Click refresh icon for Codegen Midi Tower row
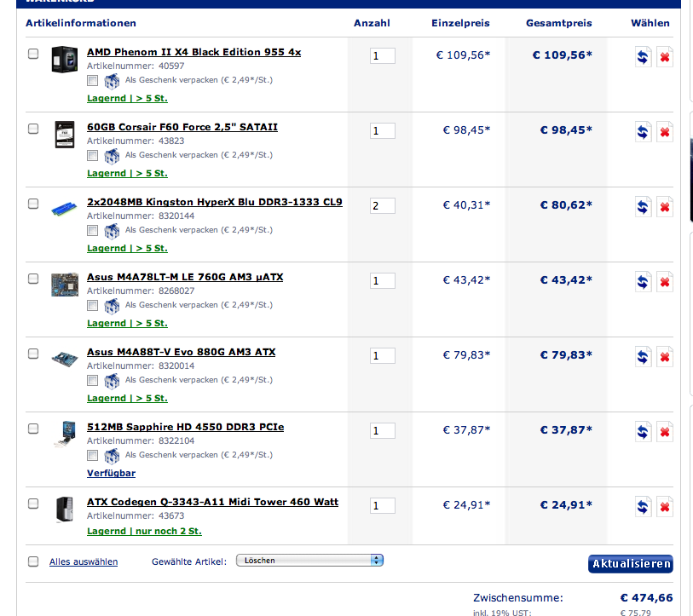The image size is (693, 616). coord(643,507)
